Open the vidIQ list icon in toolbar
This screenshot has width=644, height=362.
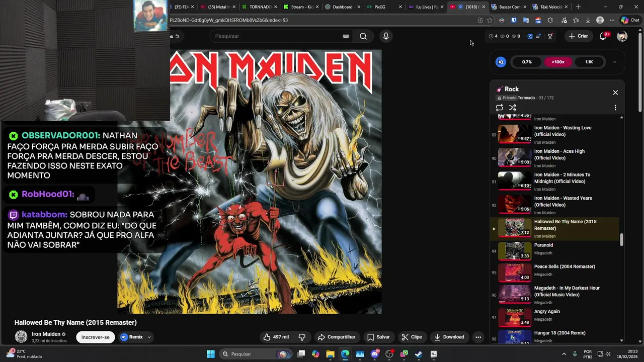(538, 36)
